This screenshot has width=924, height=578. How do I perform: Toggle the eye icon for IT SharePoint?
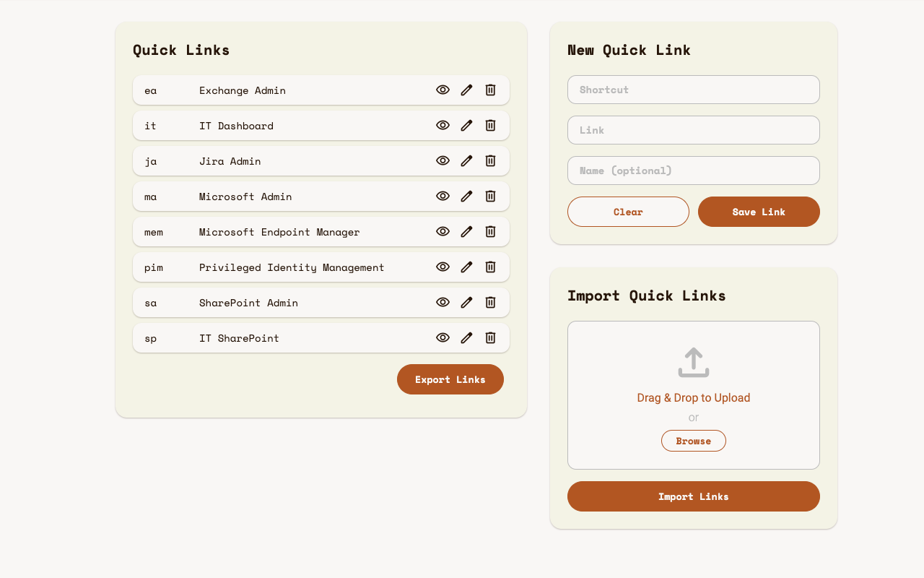point(443,337)
